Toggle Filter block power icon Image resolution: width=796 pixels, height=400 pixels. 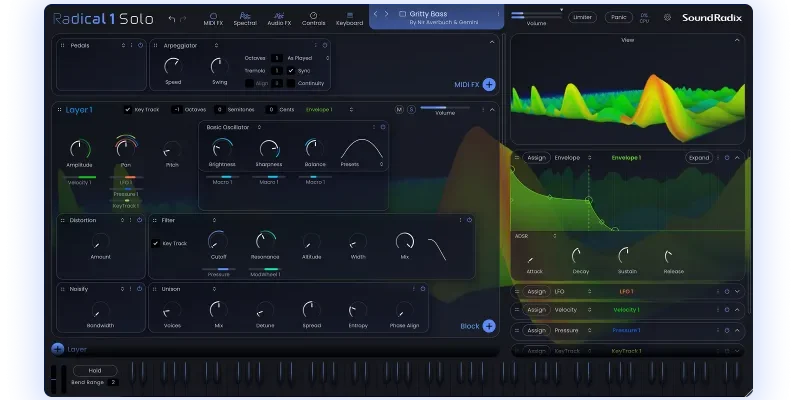pyautogui.click(x=469, y=220)
